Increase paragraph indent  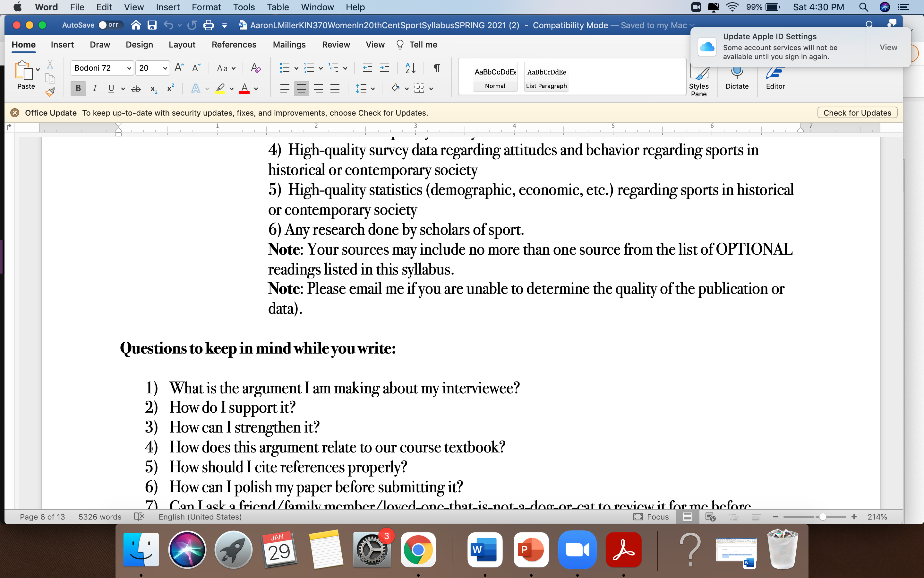(384, 68)
